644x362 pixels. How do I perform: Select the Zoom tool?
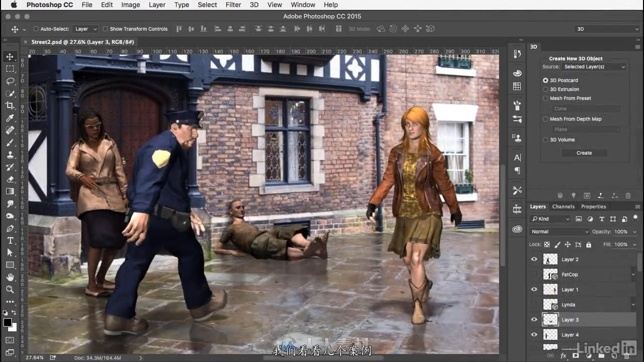(x=10, y=290)
